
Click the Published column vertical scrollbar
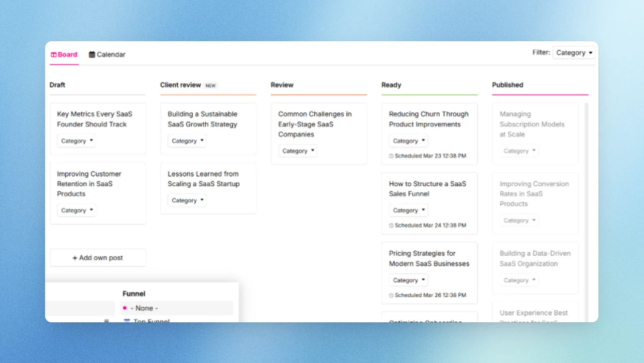point(586,212)
